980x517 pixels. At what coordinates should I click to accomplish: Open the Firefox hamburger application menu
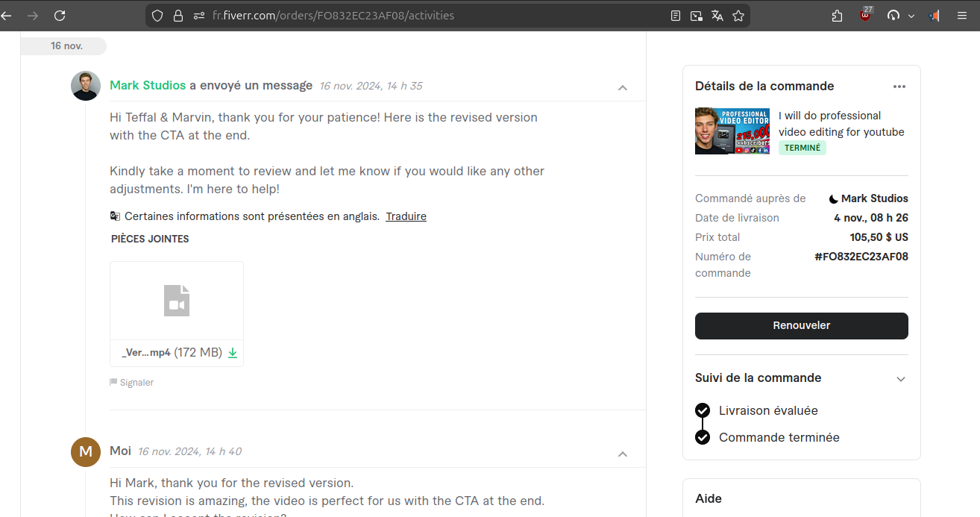pos(962,16)
